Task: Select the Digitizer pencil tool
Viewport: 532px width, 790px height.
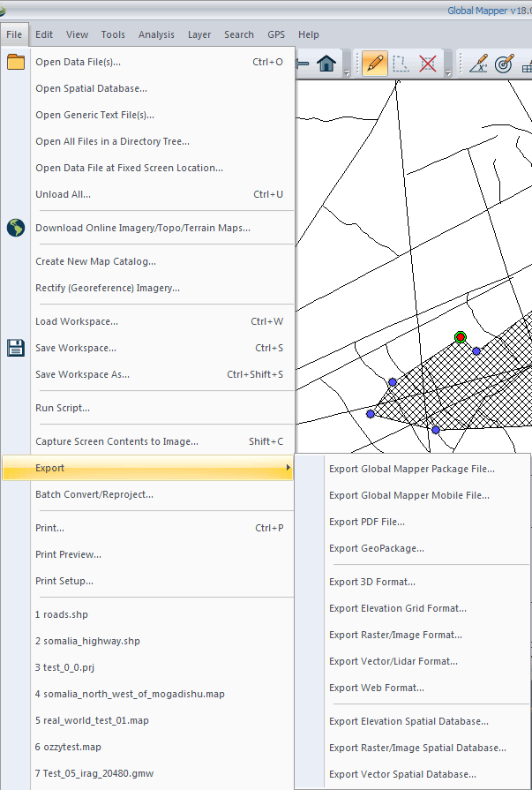Action: coord(375,64)
